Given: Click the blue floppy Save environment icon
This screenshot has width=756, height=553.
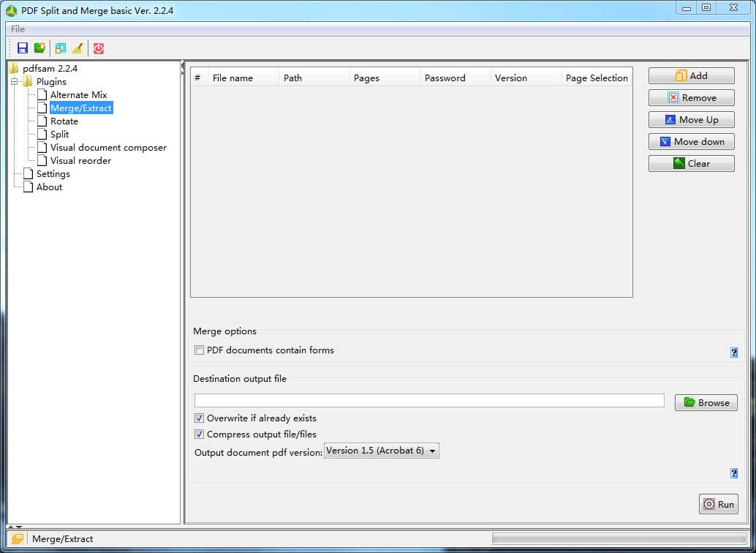Looking at the screenshot, I should pyautogui.click(x=22, y=48).
